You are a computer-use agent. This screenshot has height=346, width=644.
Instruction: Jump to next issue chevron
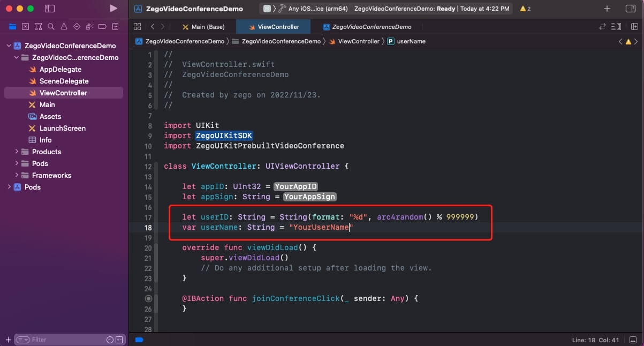pyautogui.click(x=635, y=41)
